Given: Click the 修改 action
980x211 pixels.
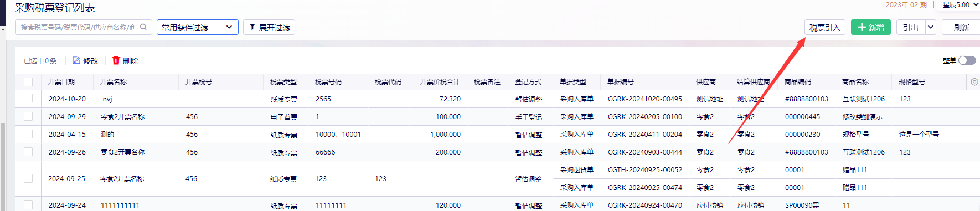Looking at the screenshot, I should 86,60.
